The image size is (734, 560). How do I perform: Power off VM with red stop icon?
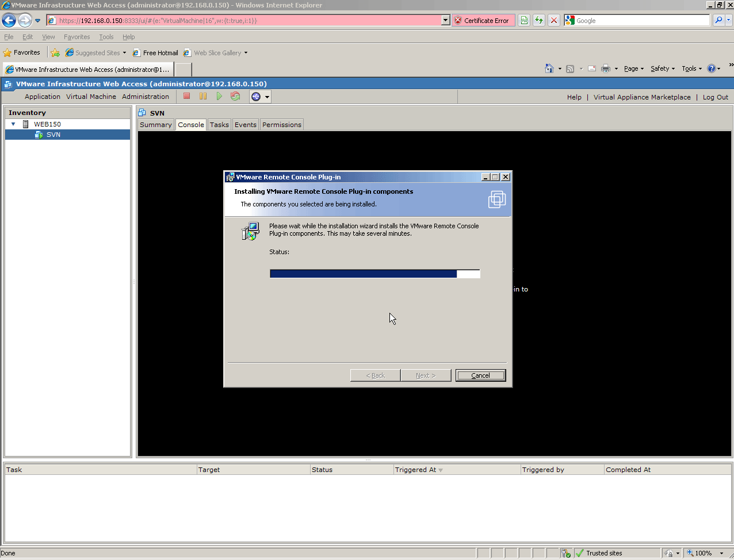click(187, 96)
